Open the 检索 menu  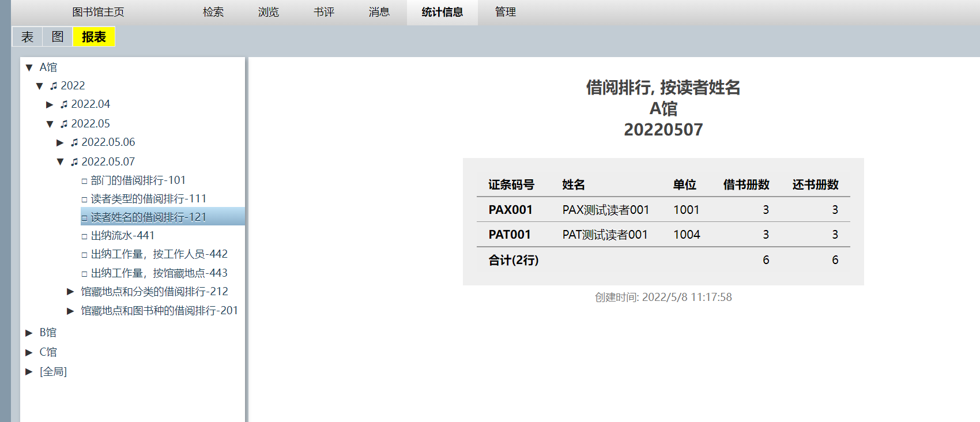pos(213,12)
